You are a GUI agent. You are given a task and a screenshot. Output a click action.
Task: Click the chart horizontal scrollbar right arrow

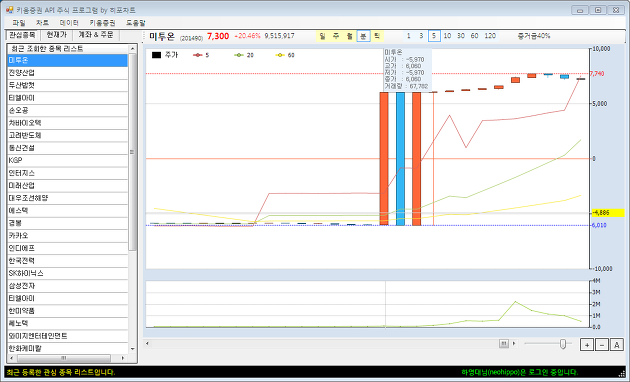[x=514, y=343]
